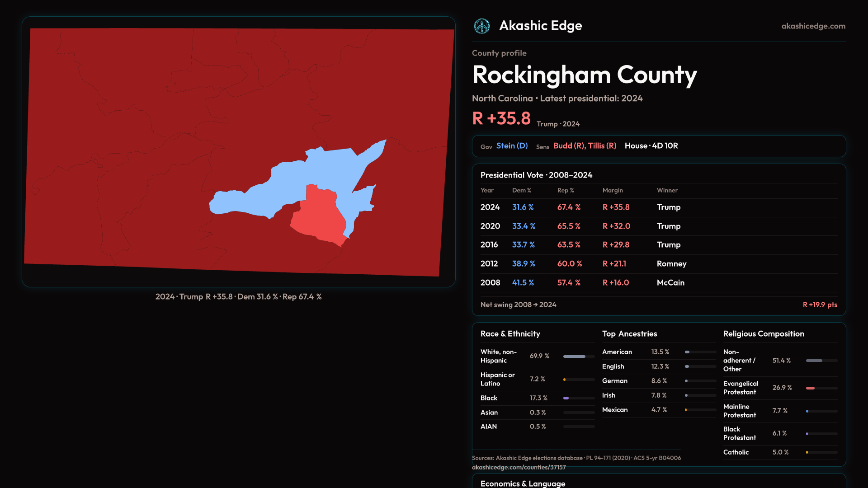Click the Black population purple bar
868x488 pixels.
[x=566, y=398]
